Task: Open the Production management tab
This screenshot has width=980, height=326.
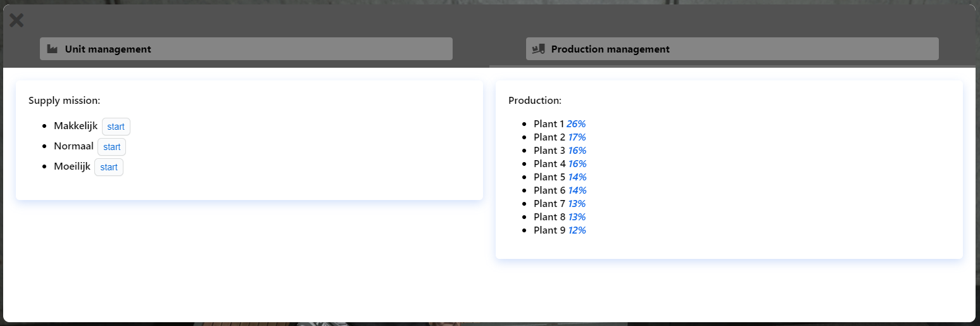Action: tap(732, 49)
